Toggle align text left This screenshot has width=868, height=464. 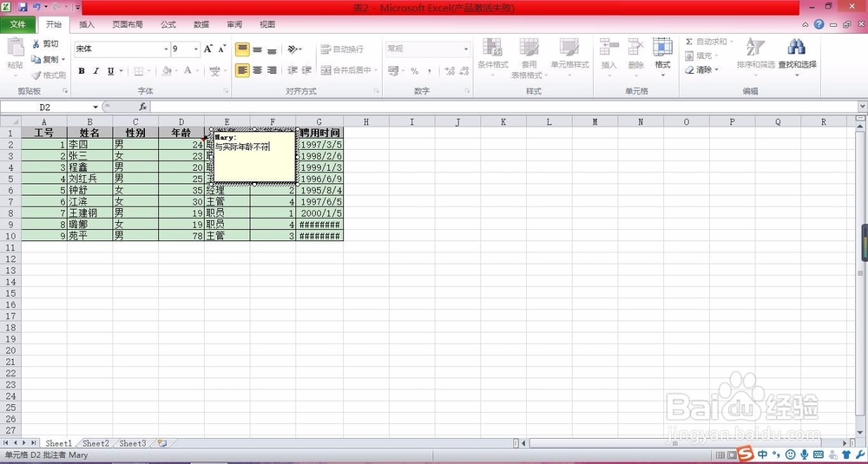point(242,70)
